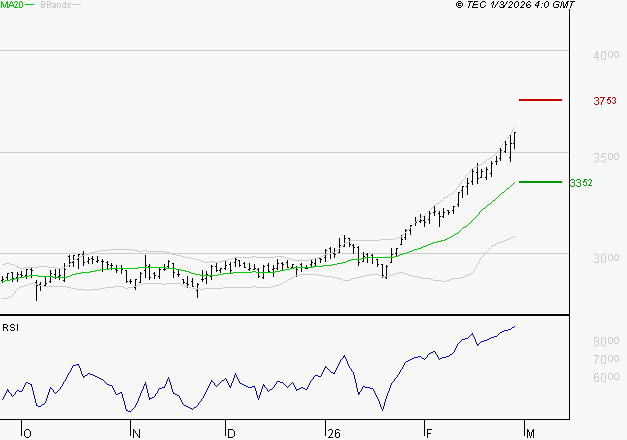This screenshot has height=440, width=627.
Task: Click the 26 year marker on time axis
Action: tap(334, 434)
